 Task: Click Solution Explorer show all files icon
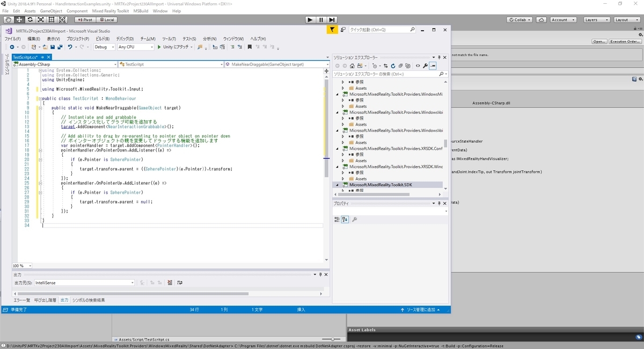click(408, 66)
